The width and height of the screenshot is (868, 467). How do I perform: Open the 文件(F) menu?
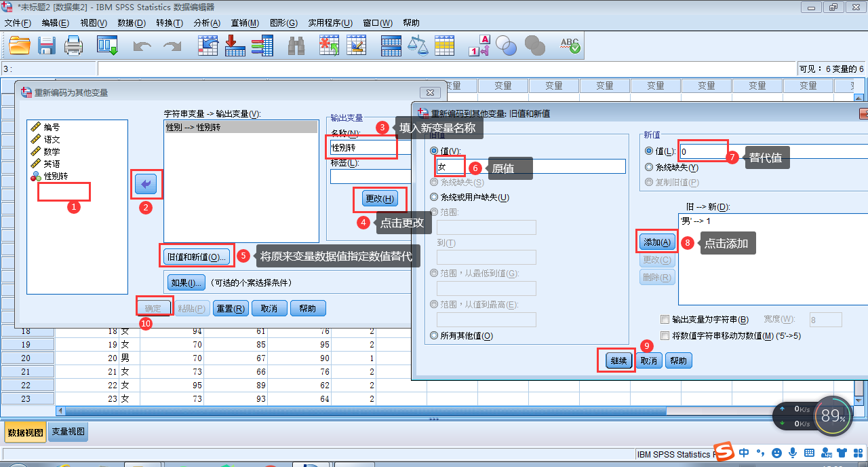tap(18, 22)
